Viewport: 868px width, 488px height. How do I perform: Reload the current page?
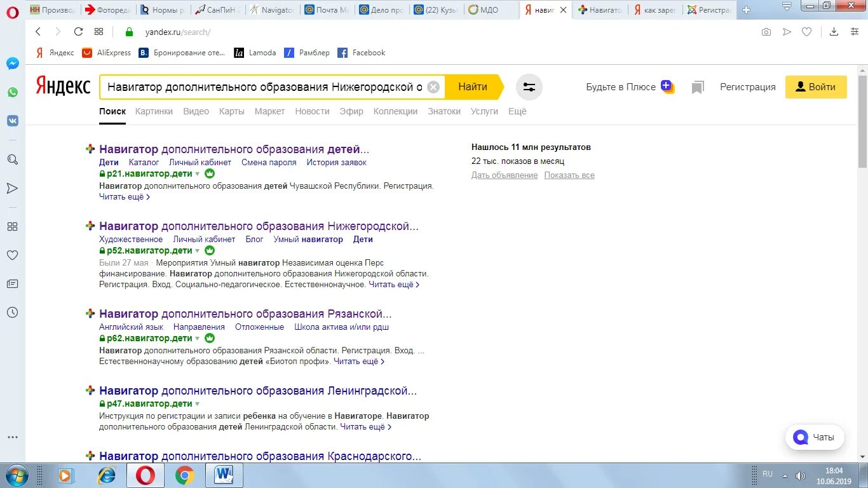point(78,31)
